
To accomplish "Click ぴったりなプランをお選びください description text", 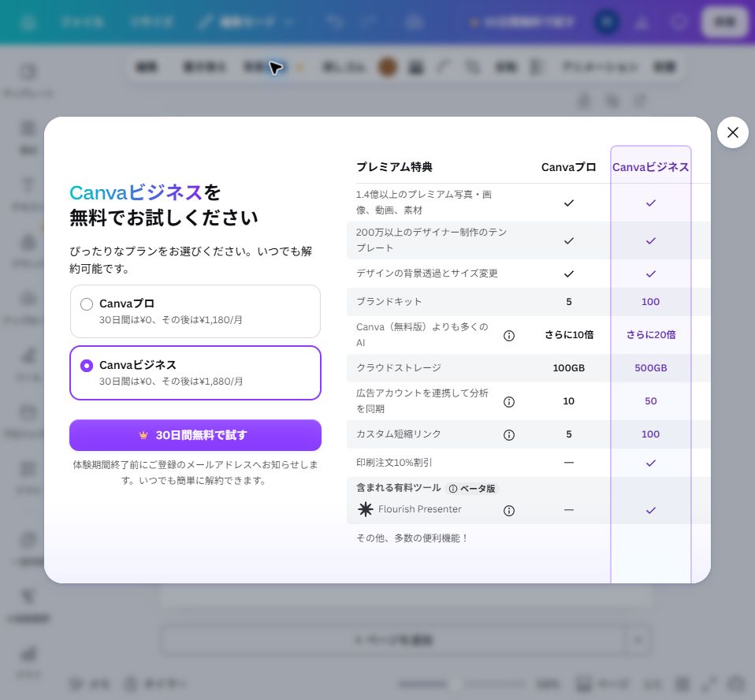I will click(191, 259).
